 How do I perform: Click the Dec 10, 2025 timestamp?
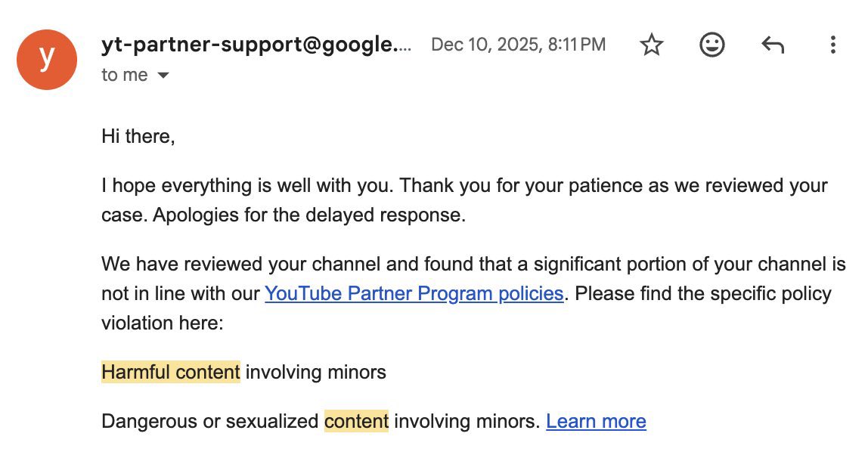tap(518, 45)
